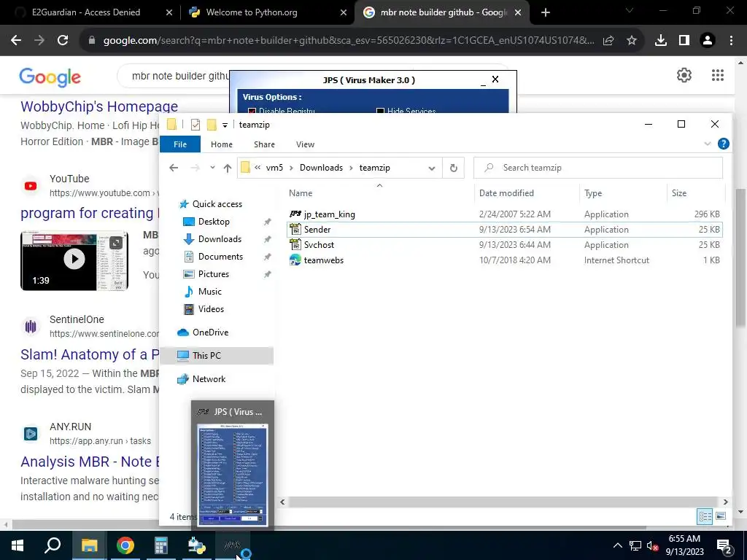Open the File menu in File Explorer

click(180, 144)
